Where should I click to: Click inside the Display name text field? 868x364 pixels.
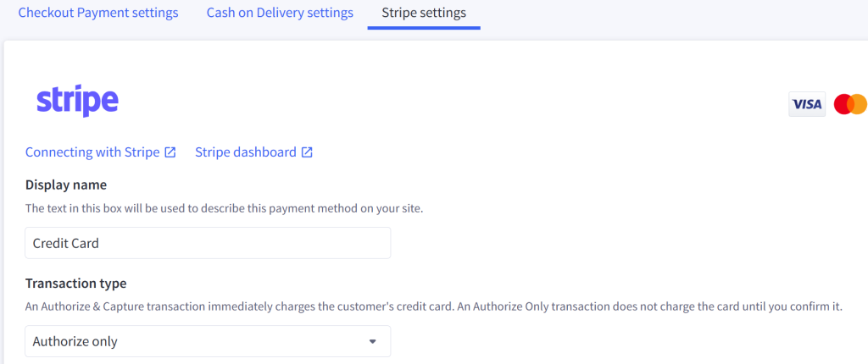[208, 243]
